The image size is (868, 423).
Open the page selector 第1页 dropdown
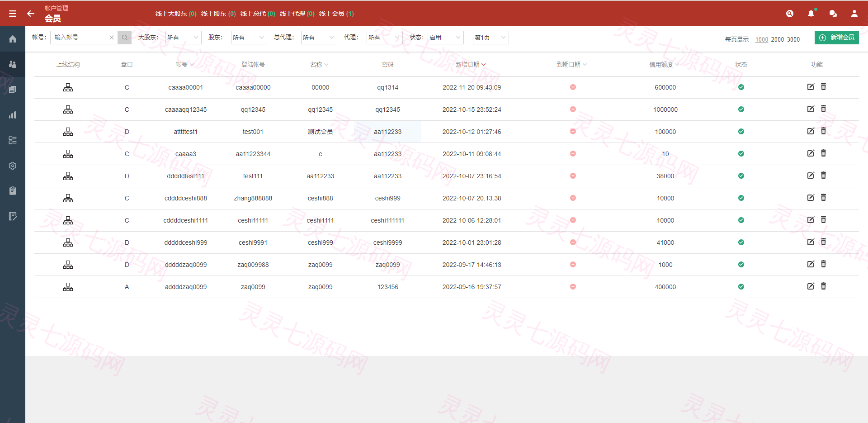491,38
